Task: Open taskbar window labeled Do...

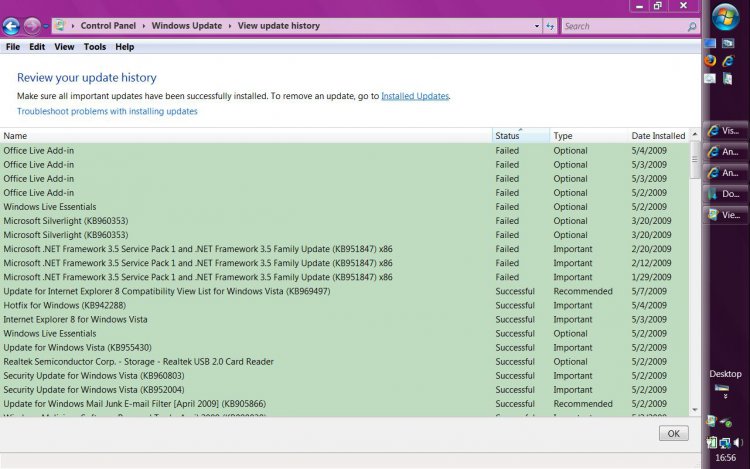Action: (724, 194)
